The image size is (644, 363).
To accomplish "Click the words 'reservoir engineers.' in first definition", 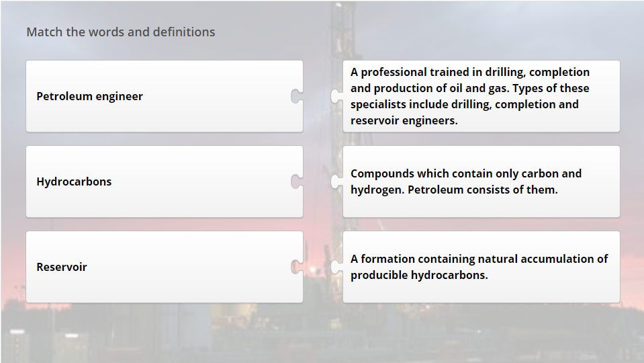I will (x=404, y=120).
